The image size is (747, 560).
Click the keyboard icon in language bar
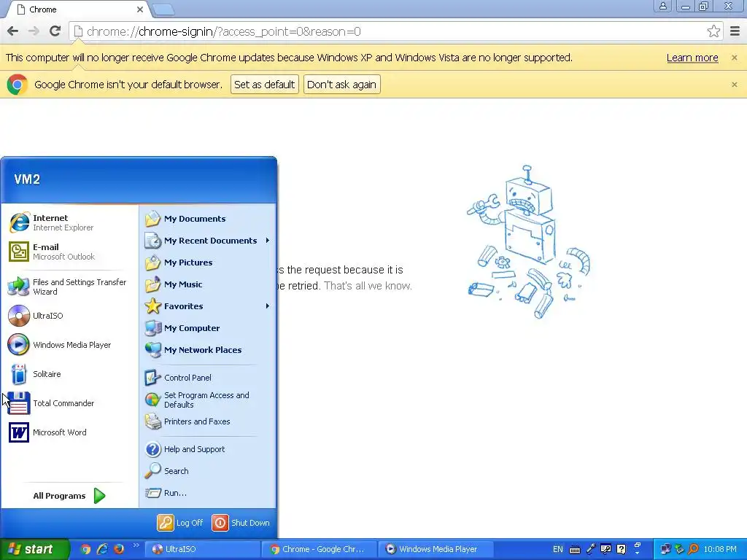[575, 550]
